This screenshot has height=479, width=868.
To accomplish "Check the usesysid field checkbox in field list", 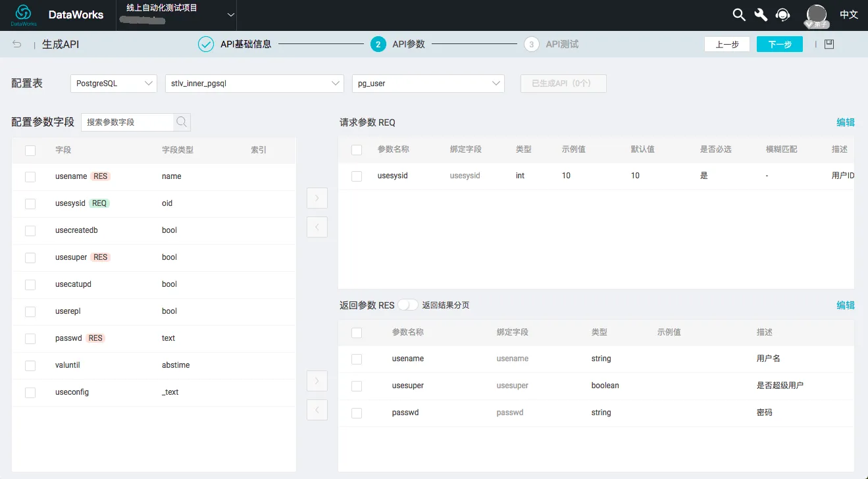I will 30,203.
